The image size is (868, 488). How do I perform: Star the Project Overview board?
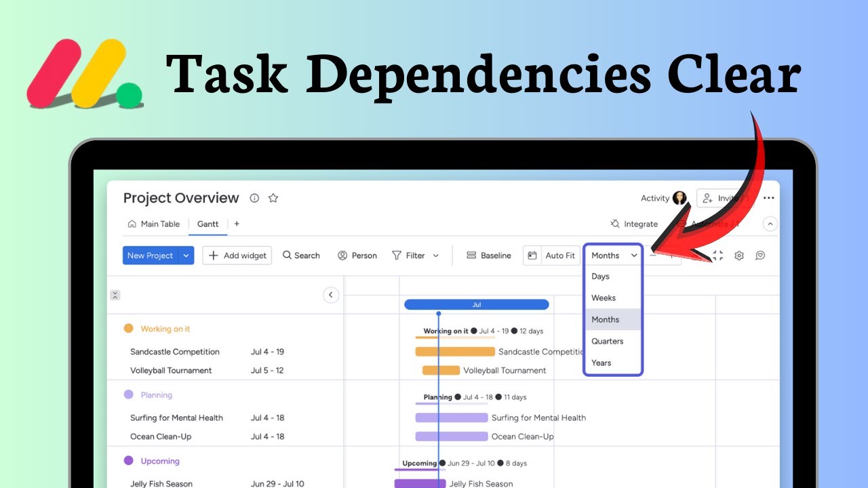(273, 198)
